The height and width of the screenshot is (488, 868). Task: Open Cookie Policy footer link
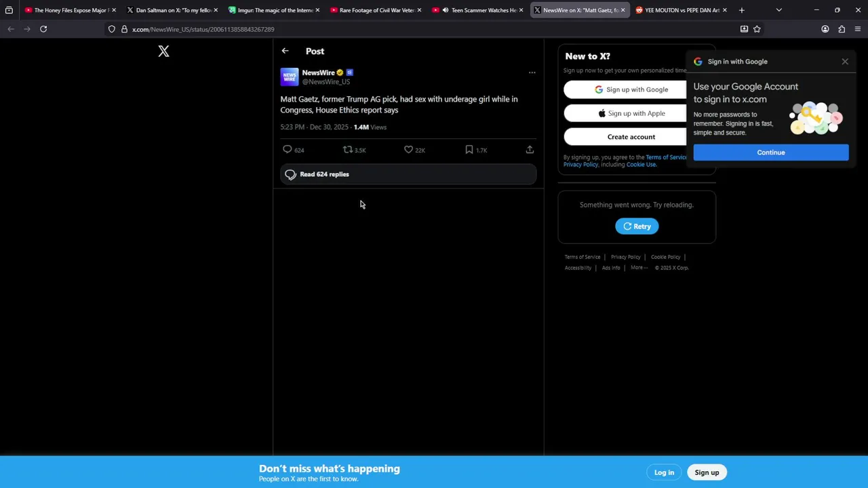pyautogui.click(x=665, y=257)
